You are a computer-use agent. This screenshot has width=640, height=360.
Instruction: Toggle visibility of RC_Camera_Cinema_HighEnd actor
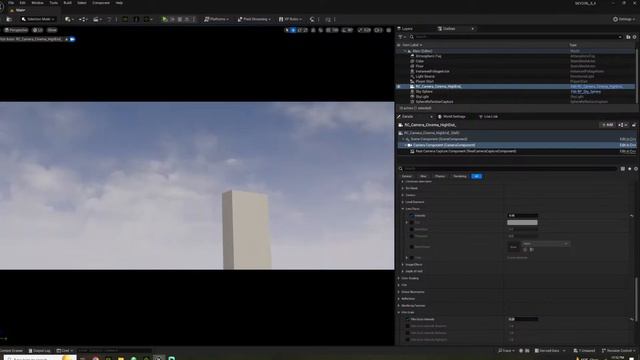coord(399,87)
